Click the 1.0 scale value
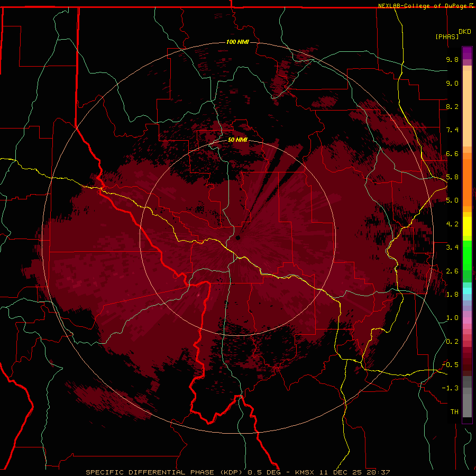Image resolution: width=476 pixels, height=476 pixels. (x=452, y=318)
